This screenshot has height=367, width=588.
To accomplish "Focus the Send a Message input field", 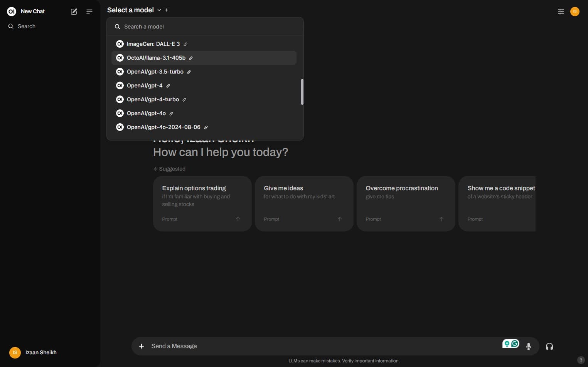I will coord(324,346).
